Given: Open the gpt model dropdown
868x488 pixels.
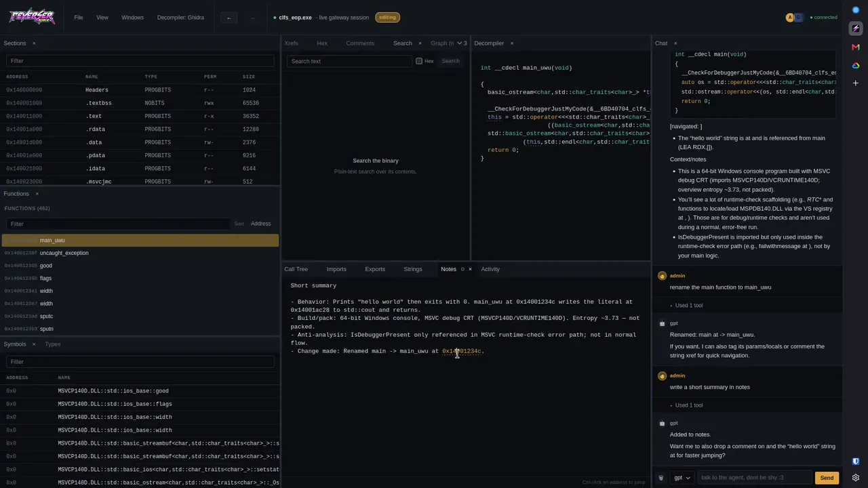Looking at the screenshot, I should click(x=682, y=478).
